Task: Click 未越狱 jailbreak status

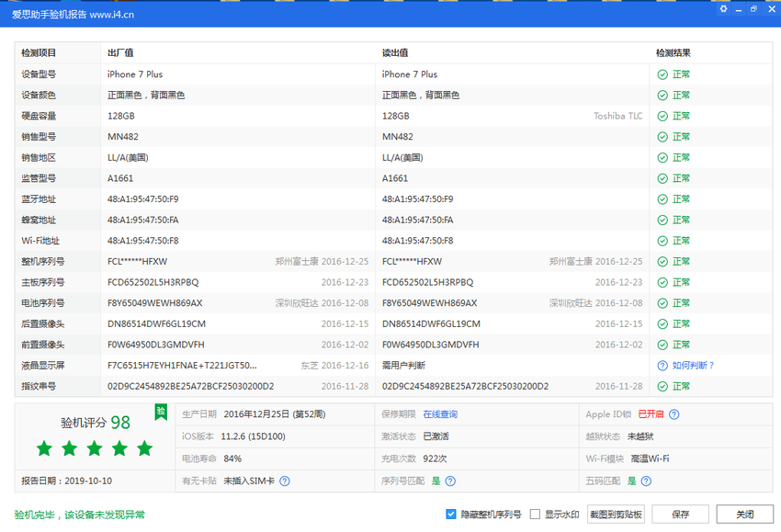Action: pyautogui.click(x=640, y=436)
